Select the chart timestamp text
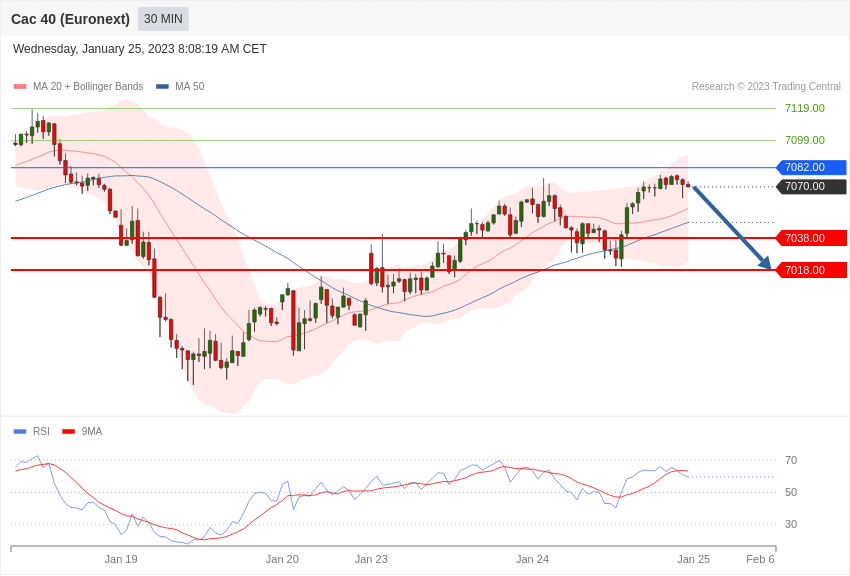850x576 pixels. tap(140, 49)
